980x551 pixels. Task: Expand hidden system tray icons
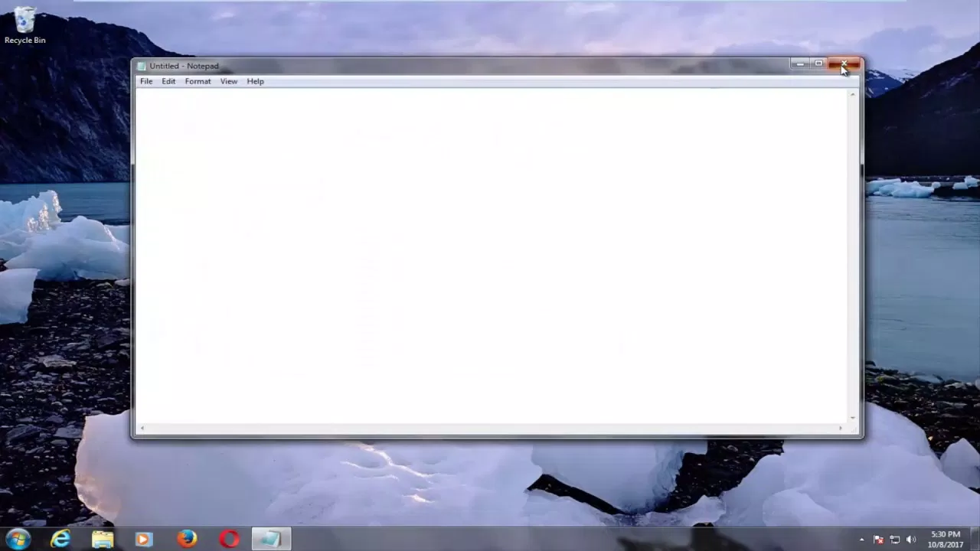point(861,539)
